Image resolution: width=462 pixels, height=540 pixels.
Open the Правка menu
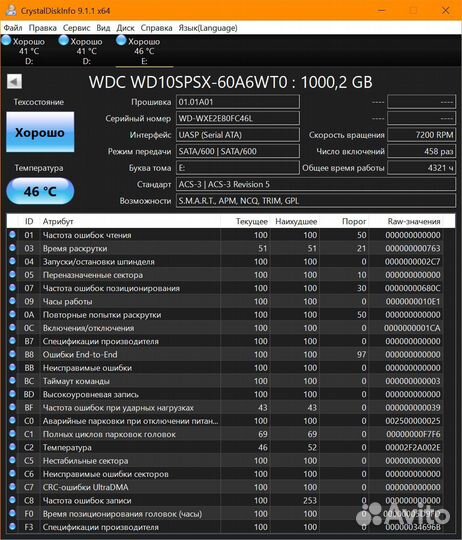tap(42, 28)
